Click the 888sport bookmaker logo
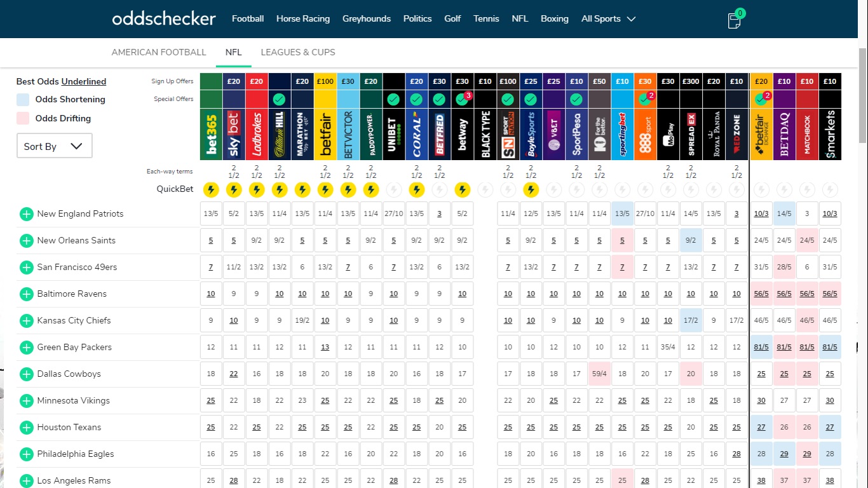The width and height of the screenshot is (868, 488). (646, 135)
